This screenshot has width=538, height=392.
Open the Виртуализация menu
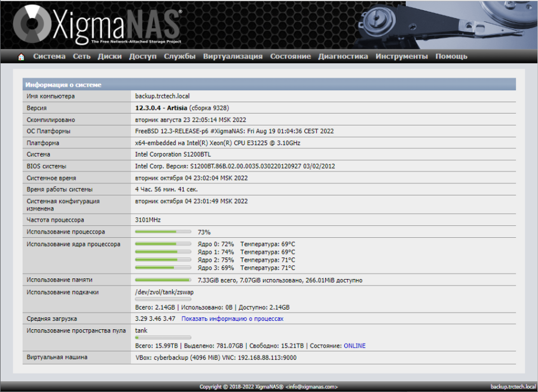click(233, 56)
